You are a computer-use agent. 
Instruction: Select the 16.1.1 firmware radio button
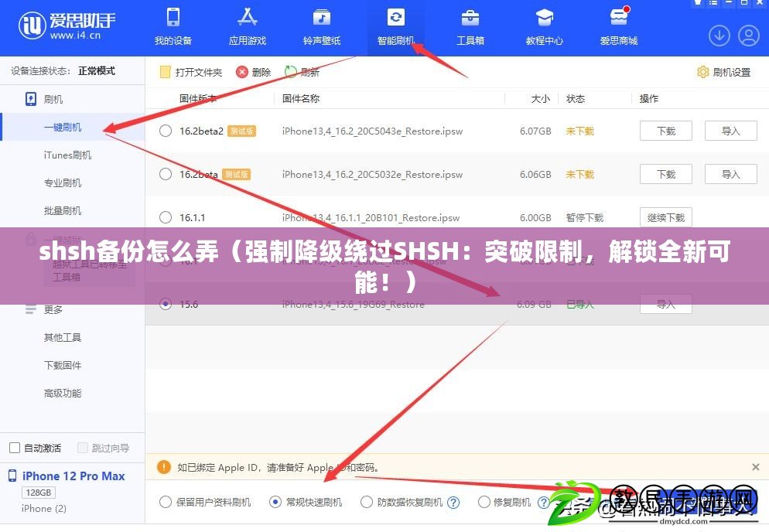(x=166, y=217)
